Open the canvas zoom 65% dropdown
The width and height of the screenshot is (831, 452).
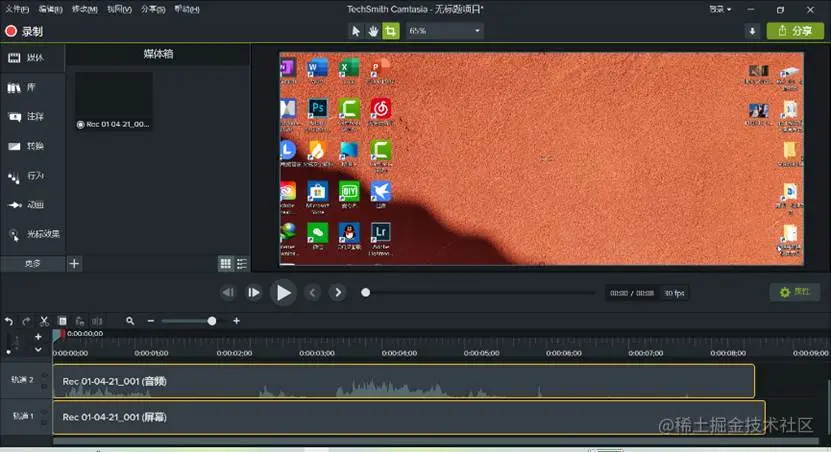coord(445,31)
